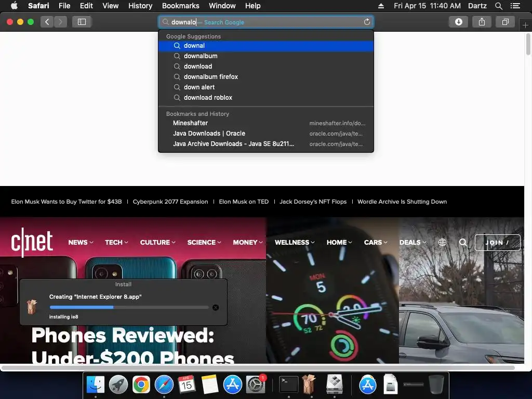
Task: Open Spotlight search in menu bar
Action: tap(498, 6)
